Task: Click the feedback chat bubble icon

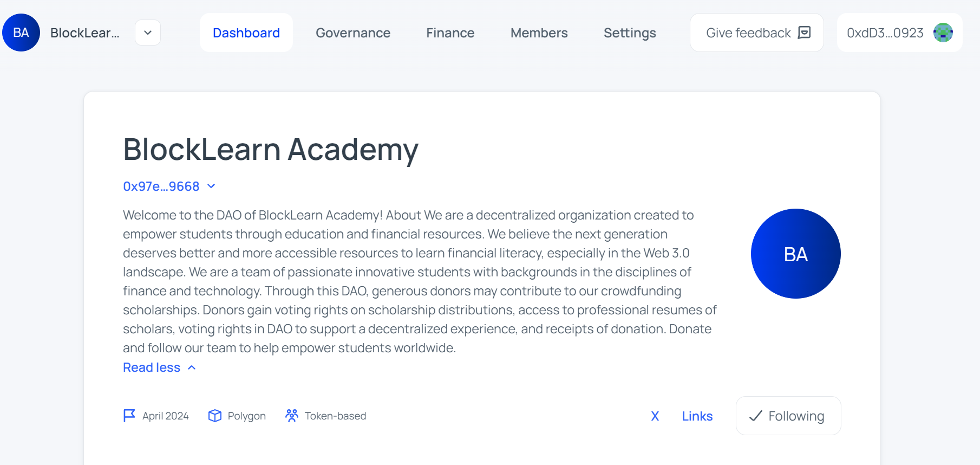Action: tap(805, 33)
